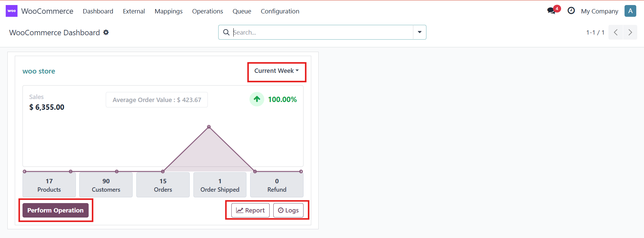
Task: Click the WooCommerce app logo icon
Action: [11, 11]
